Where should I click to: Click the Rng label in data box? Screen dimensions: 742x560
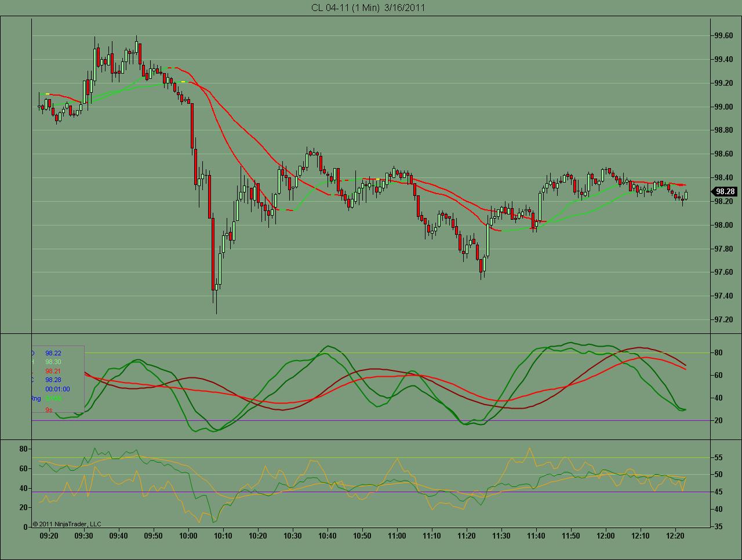35,399
